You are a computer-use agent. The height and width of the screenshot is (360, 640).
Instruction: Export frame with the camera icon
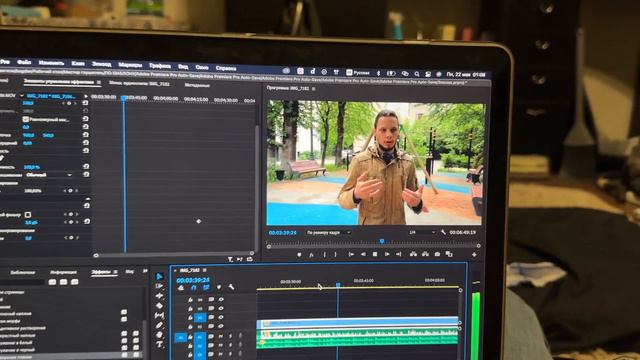tap(437, 254)
